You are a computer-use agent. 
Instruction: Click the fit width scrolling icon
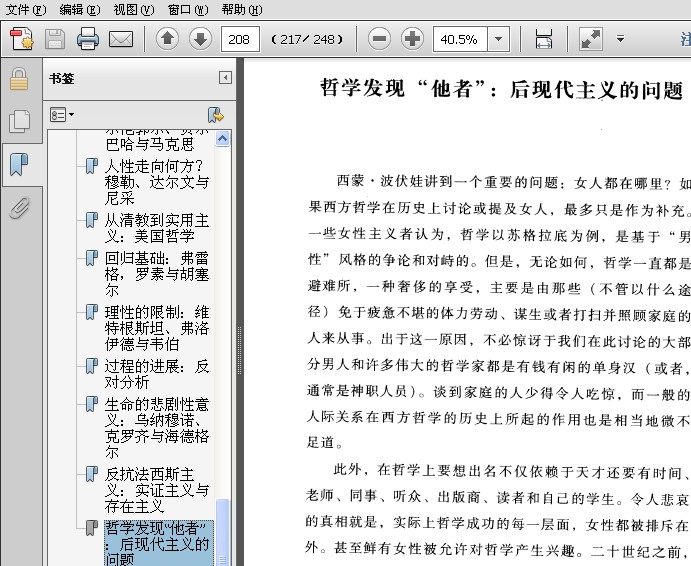click(x=544, y=39)
